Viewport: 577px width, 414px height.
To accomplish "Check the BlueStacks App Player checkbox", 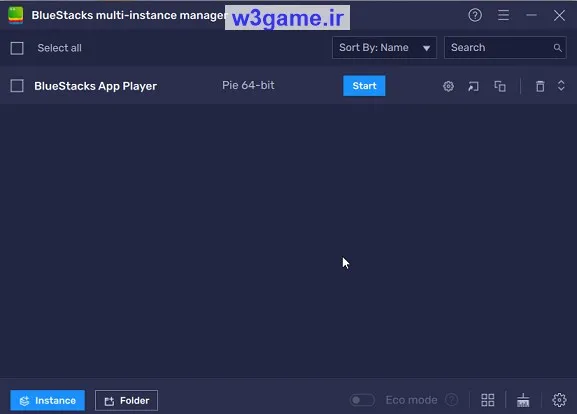I will [17, 86].
